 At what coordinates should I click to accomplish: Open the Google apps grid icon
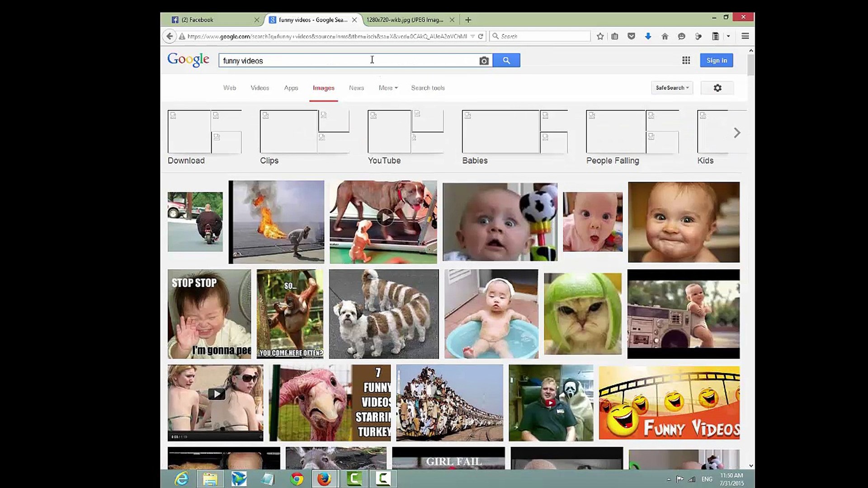coord(686,60)
